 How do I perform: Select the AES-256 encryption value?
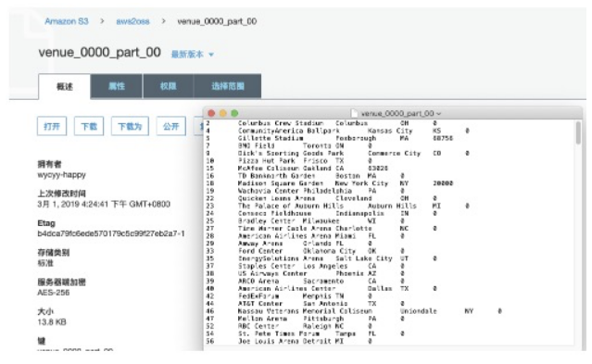click(53, 293)
